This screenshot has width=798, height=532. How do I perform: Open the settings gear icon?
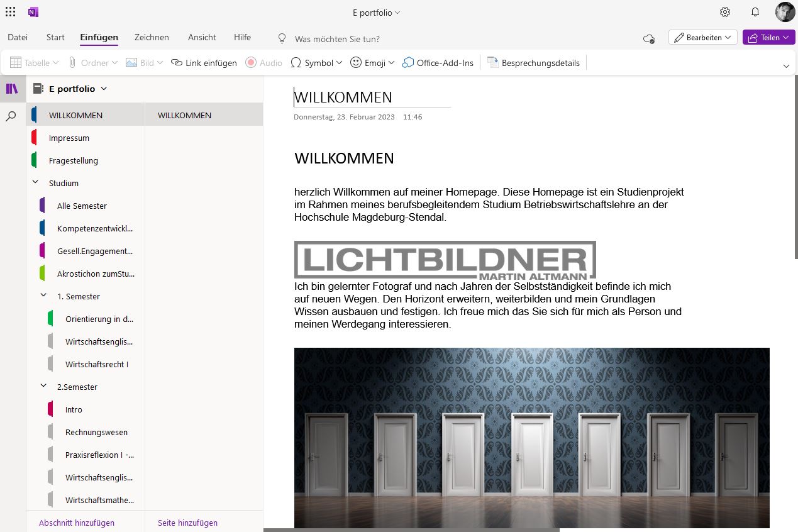click(725, 12)
